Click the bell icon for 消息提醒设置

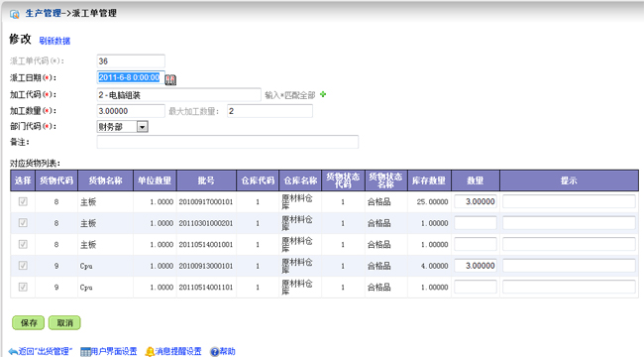tap(150, 352)
